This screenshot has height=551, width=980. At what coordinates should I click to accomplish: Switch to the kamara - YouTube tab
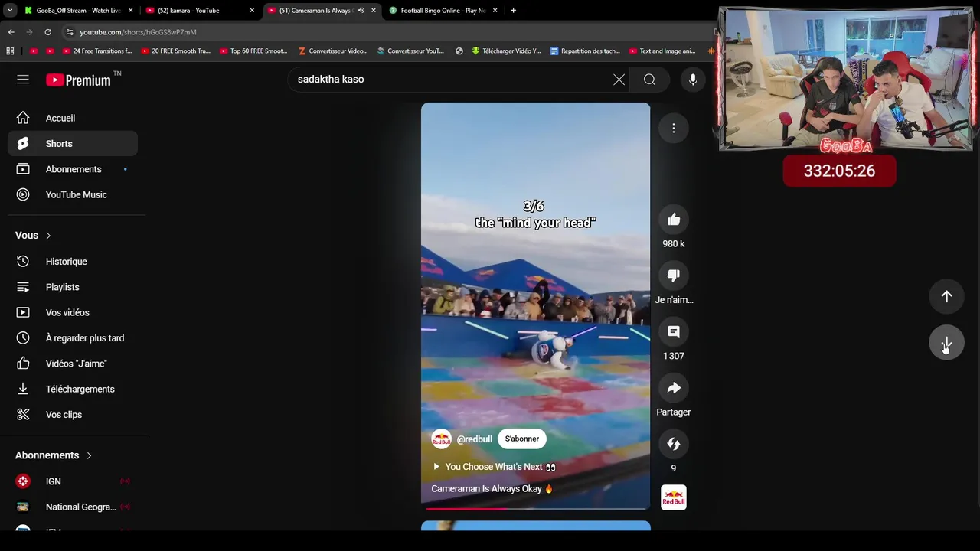(199, 11)
